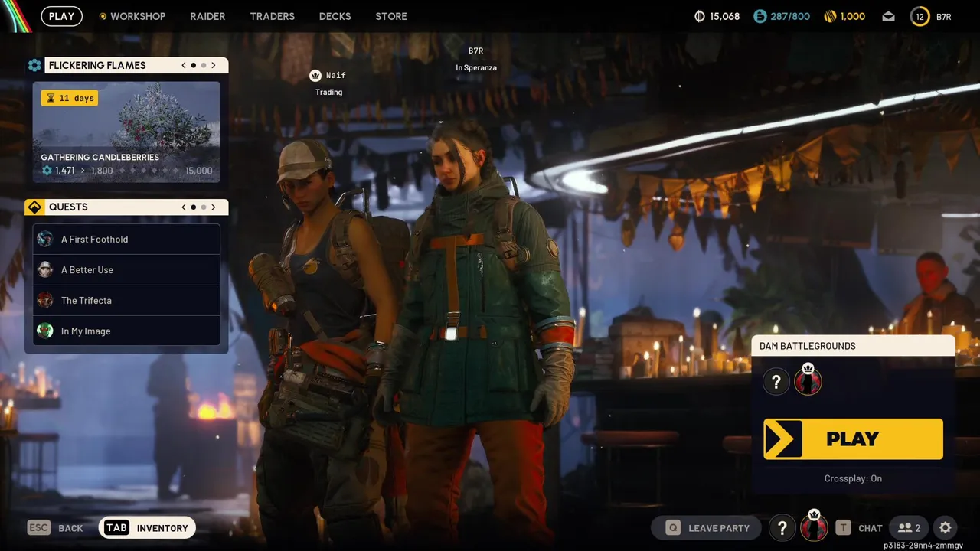The height and width of the screenshot is (551, 980).
Task: Click the blue stash icon beside 287/800
Action: tap(759, 16)
